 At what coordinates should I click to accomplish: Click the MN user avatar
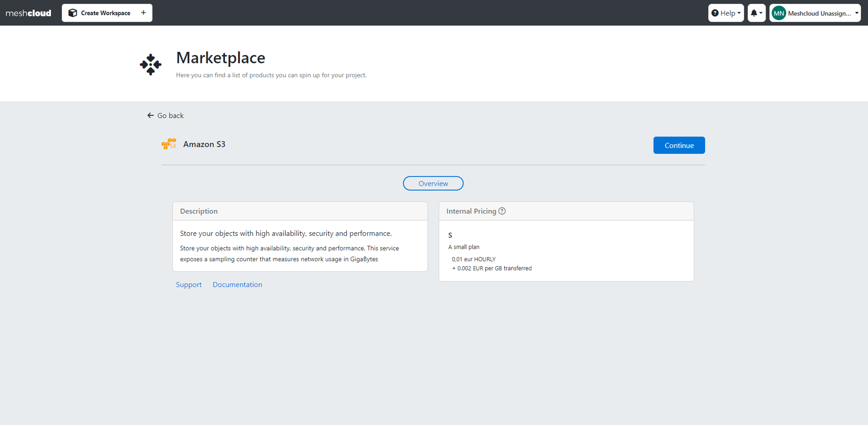(x=779, y=13)
